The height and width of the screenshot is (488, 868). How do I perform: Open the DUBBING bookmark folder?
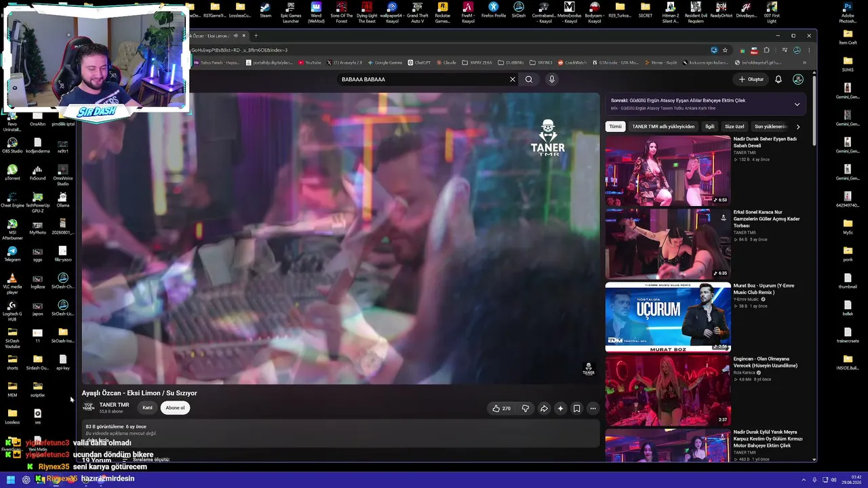[x=511, y=62]
